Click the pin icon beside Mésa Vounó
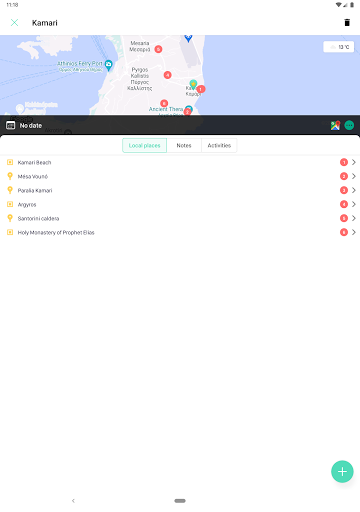The height and width of the screenshot is (512, 360). (x=10, y=176)
